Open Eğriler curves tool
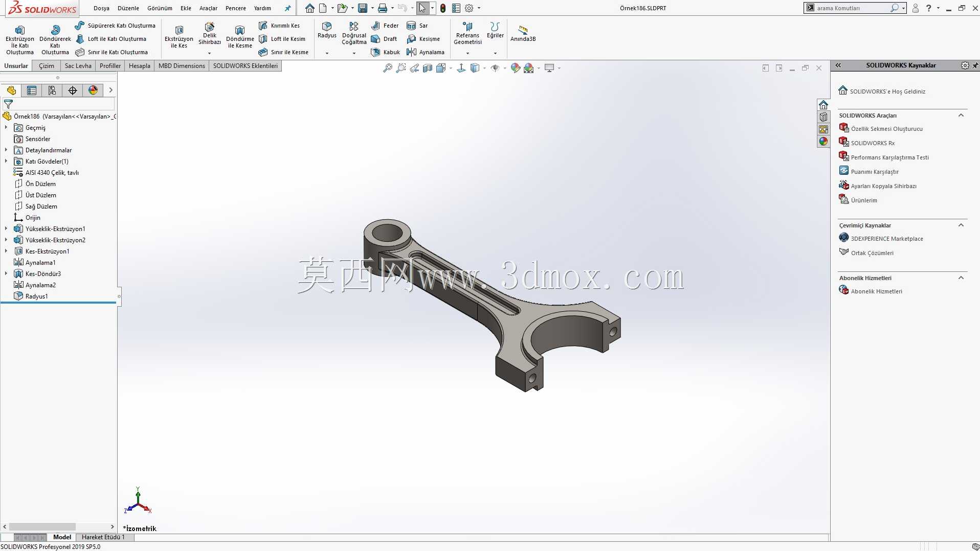The width and height of the screenshot is (980, 551). pos(495,30)
